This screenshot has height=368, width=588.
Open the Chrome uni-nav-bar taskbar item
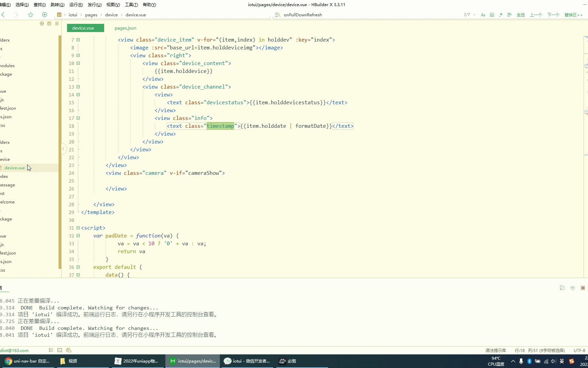coord(27,361)
